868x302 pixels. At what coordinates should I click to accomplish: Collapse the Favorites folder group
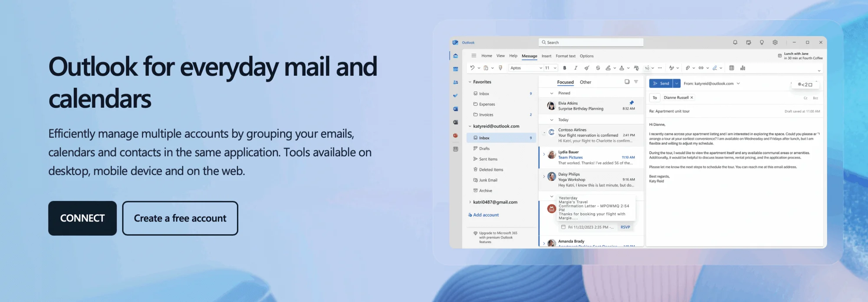[x=470, y=82]
